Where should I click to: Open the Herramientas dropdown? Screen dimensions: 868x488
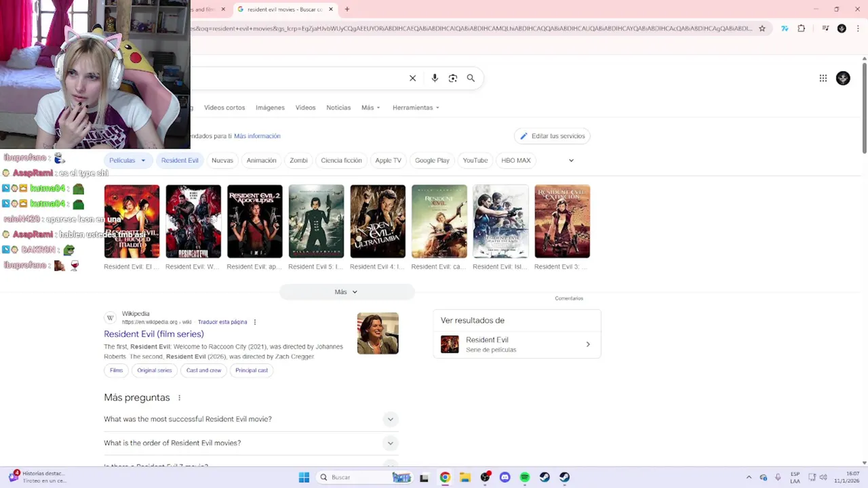416,108
